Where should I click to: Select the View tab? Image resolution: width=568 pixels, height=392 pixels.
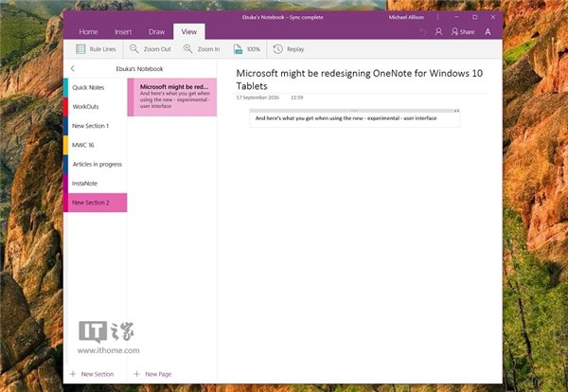pos(188,32)
